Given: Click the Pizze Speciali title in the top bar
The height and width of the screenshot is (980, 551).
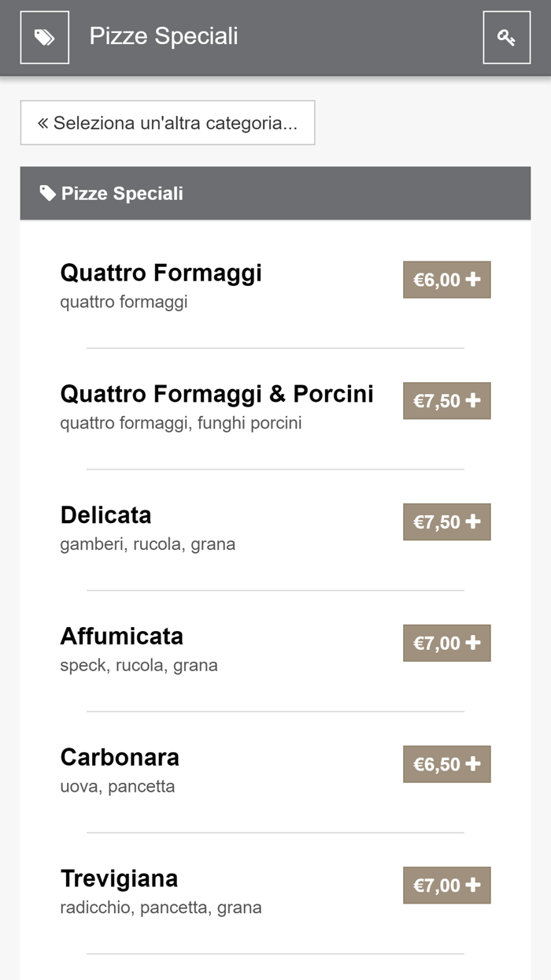Looking at the screenshot, I should (x=165, y=36).
